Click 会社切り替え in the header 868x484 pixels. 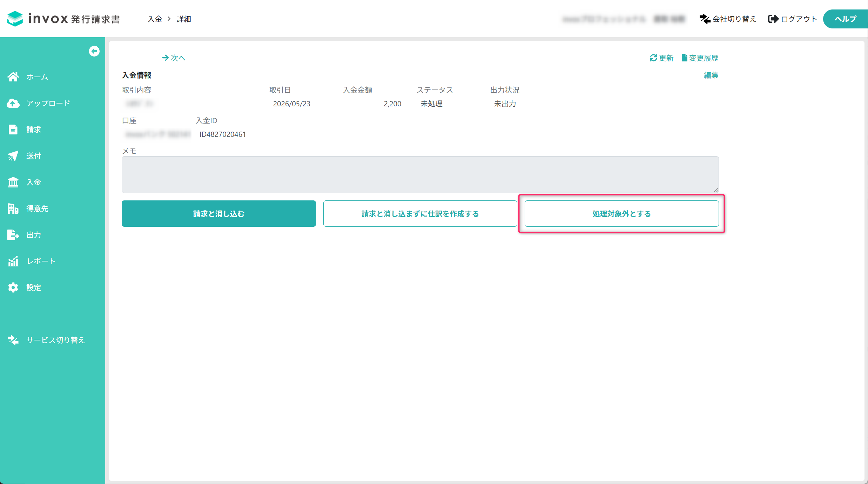(x=728, y=19)
